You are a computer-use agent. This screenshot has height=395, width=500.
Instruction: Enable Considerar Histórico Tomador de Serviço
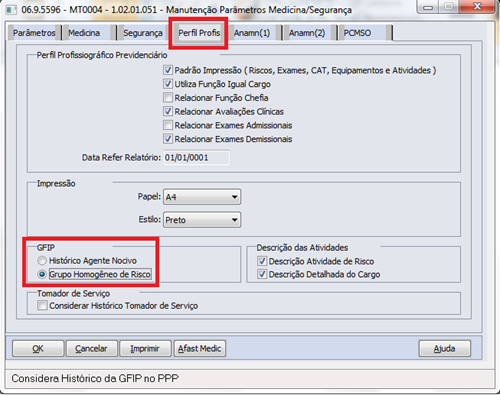(42, 305)
